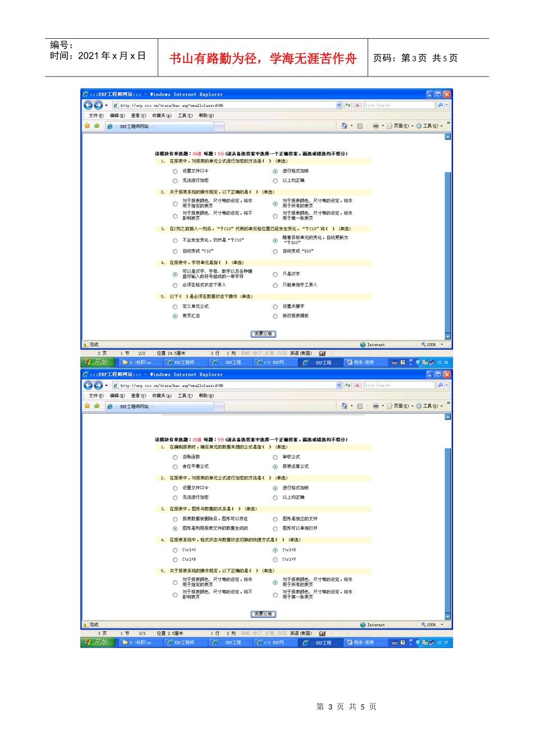Image resolution: width=534 pixels, height=756 pixels.
Task: Click the green Refresh icon in upper browser
Action: click(348, 105)
